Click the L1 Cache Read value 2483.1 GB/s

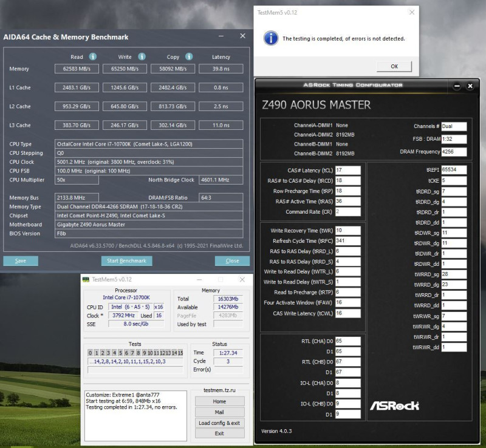(x=77, y=87)
